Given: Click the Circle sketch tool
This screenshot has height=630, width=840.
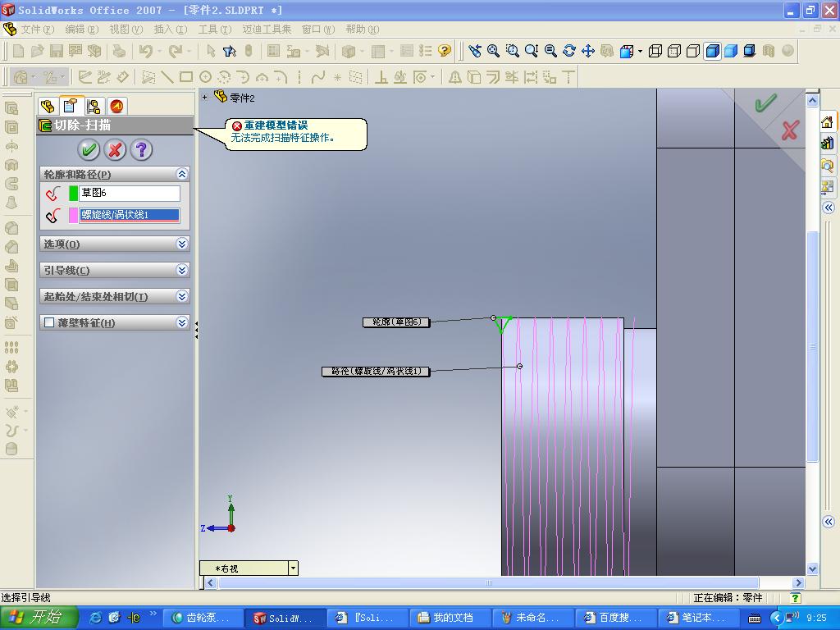Looking at the screenshot, I should [205, 77].
